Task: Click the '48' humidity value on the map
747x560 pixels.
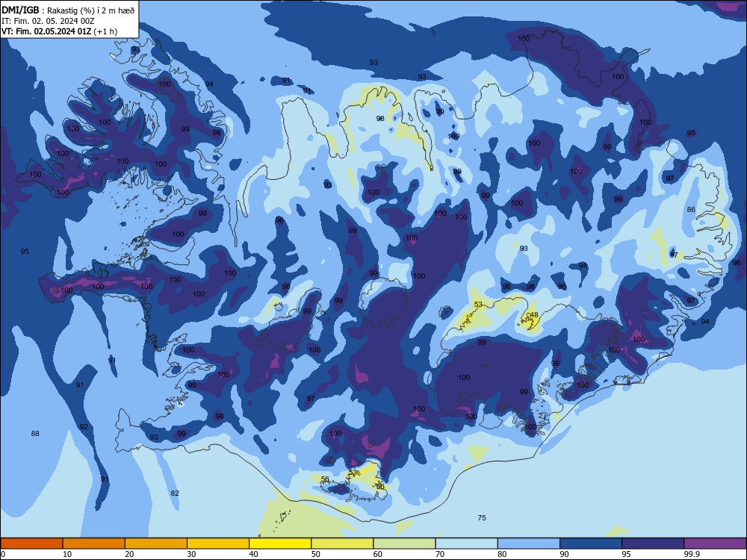Action: (534, 315)
